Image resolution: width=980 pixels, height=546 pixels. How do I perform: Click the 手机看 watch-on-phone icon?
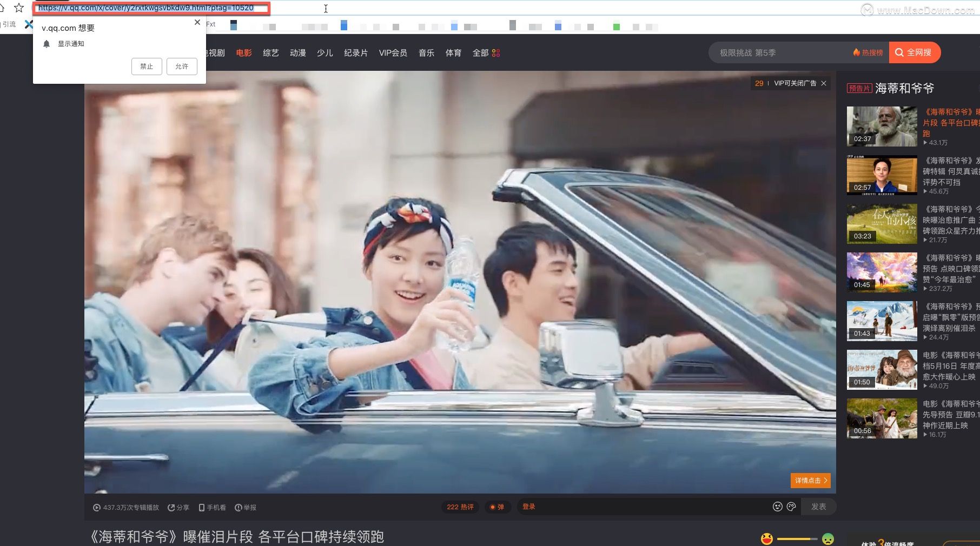(202, 508)
